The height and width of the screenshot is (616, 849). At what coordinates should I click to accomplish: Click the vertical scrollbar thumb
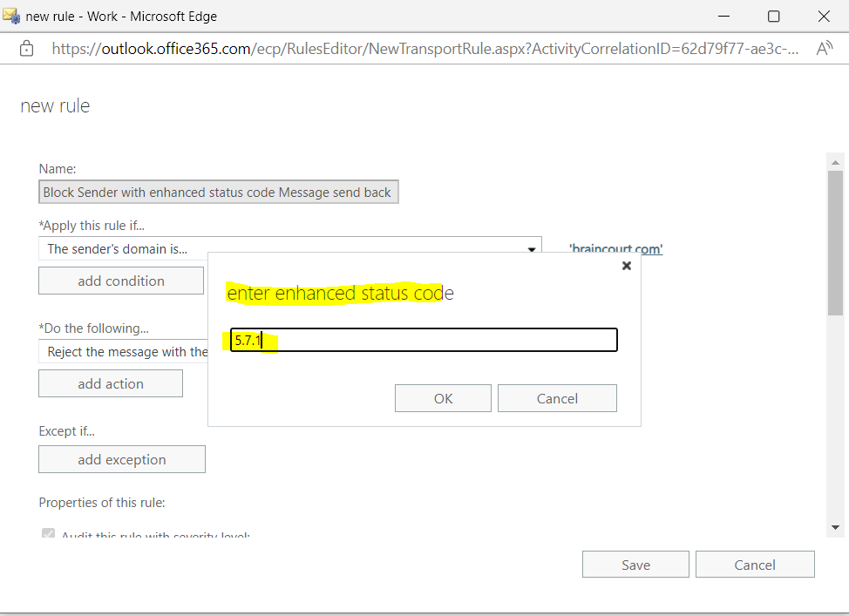pyautogui.click(x=835, y=242)
